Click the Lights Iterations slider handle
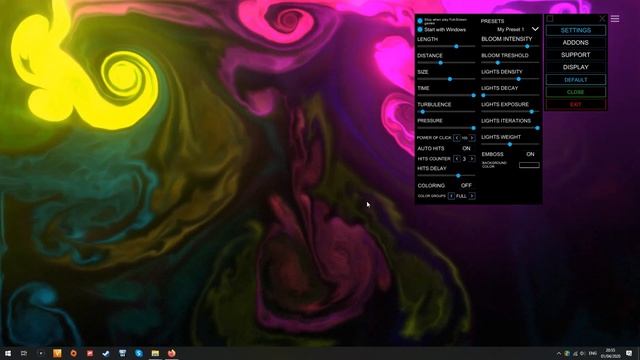The width and height of the screenshot is (640, 360). (x=538, y=128)
